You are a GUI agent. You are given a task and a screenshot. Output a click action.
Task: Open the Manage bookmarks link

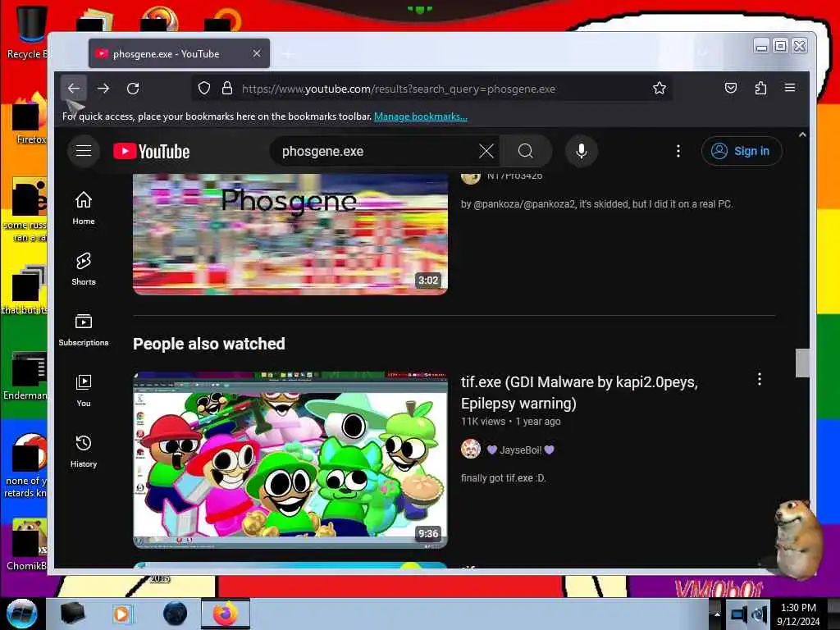coord(421,116)
